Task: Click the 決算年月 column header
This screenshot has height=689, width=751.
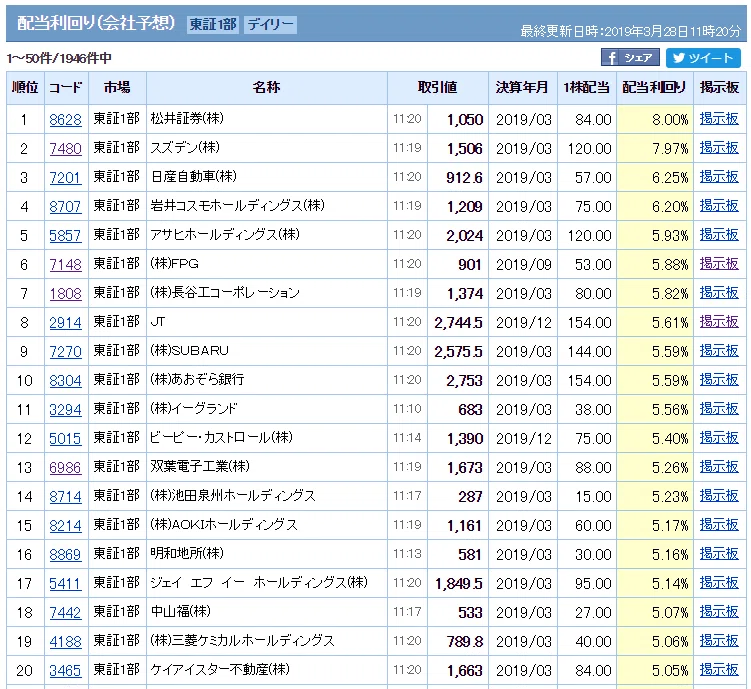Action: [523, 88]
